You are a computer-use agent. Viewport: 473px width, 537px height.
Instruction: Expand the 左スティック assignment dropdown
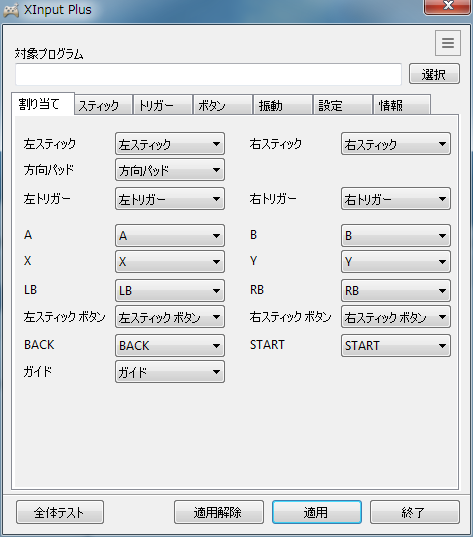tap(170, 144)
